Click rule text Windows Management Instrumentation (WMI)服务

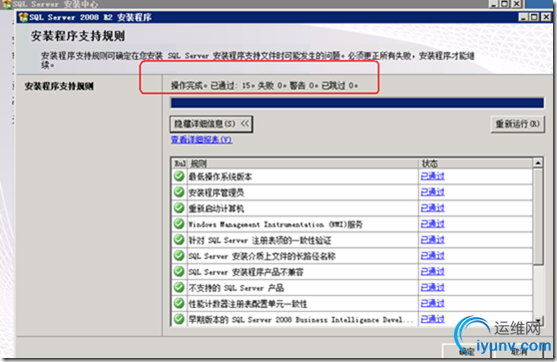(275, 225)
